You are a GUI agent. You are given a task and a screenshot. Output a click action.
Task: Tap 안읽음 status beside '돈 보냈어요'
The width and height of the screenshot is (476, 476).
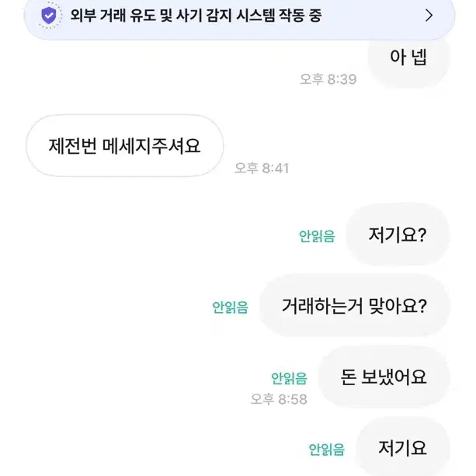click(x=289, y=378)
